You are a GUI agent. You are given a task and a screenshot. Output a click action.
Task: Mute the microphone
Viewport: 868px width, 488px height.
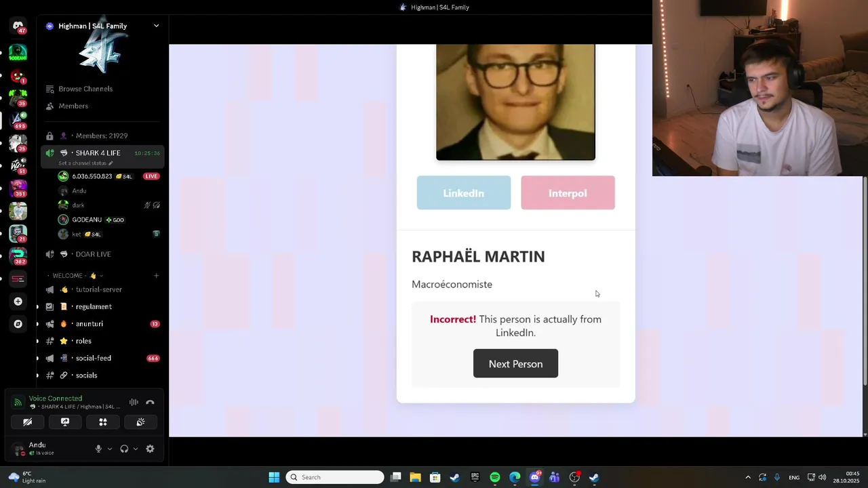98,449
